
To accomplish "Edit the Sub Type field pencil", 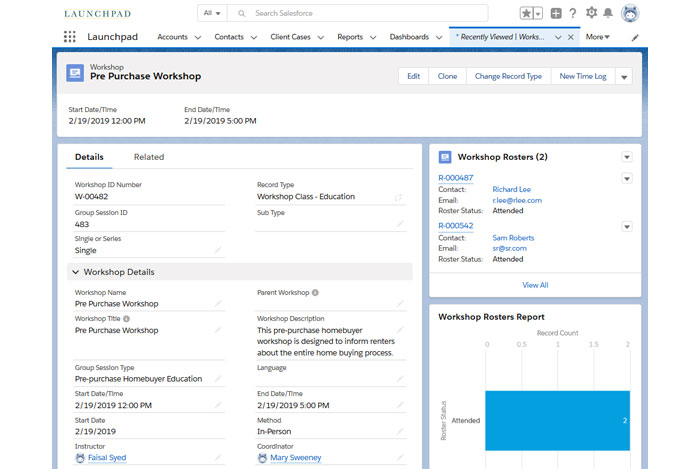I will [400, 224].
